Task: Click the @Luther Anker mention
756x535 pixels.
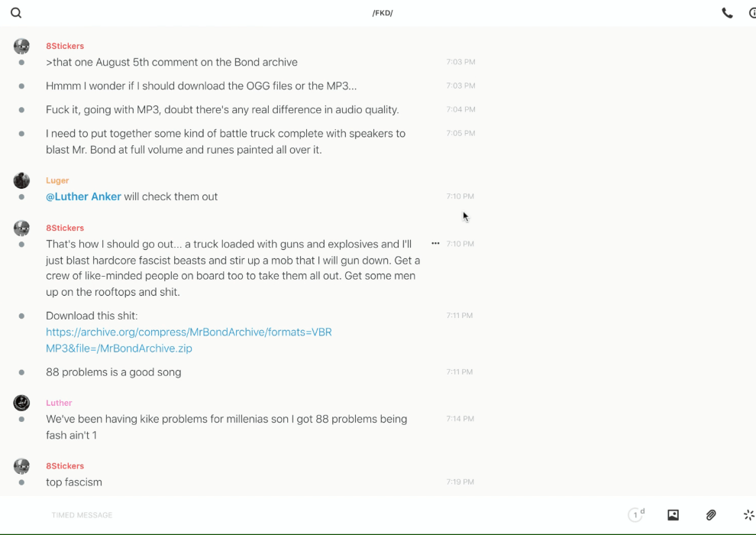Action: 83,196
